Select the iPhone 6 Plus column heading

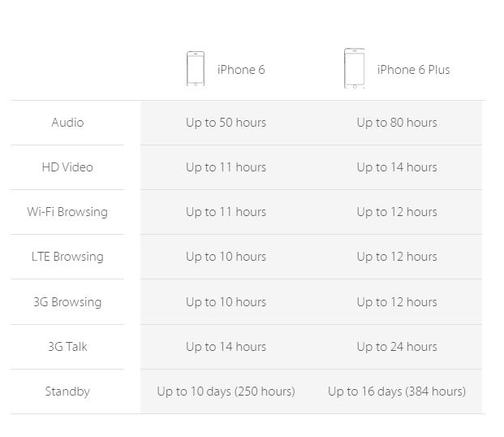click(x=413, y=70)
